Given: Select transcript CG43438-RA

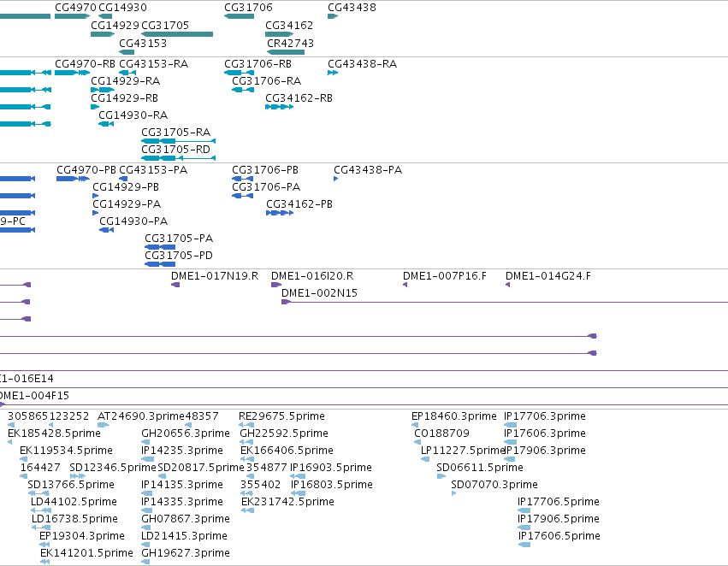Looking at the screenshot, I should (333, 73).
